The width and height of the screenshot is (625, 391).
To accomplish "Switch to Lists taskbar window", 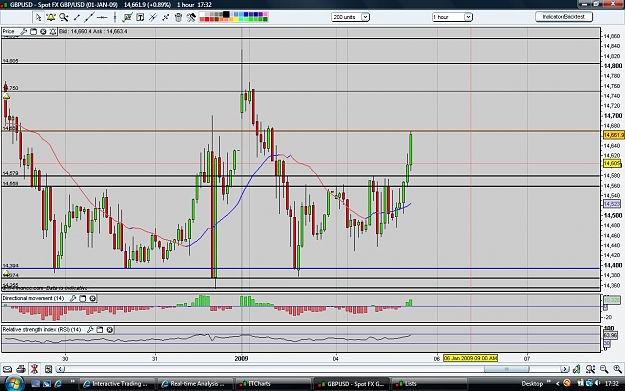I will tap(429, 384).
